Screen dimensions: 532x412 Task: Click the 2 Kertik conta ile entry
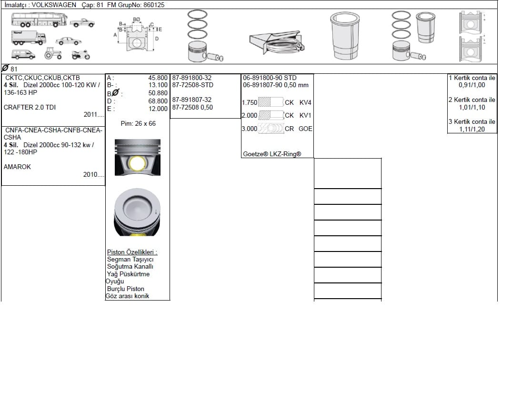tap(472, 100)
